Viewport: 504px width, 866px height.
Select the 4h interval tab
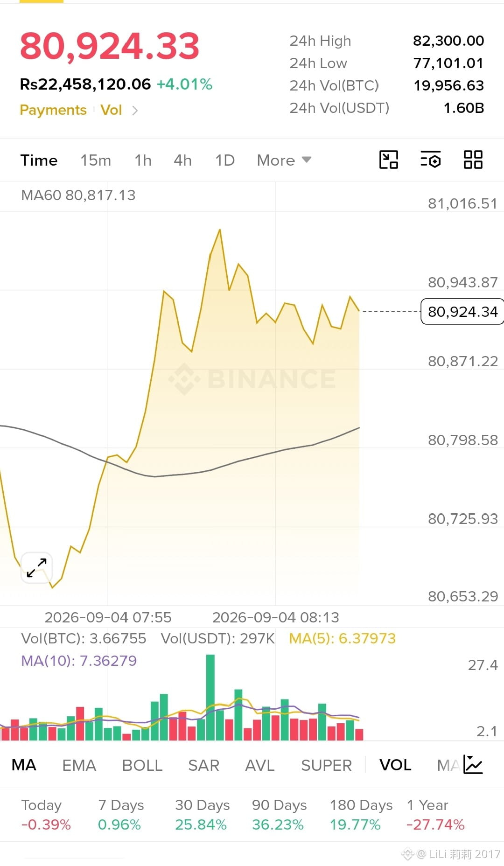point(182,160)
